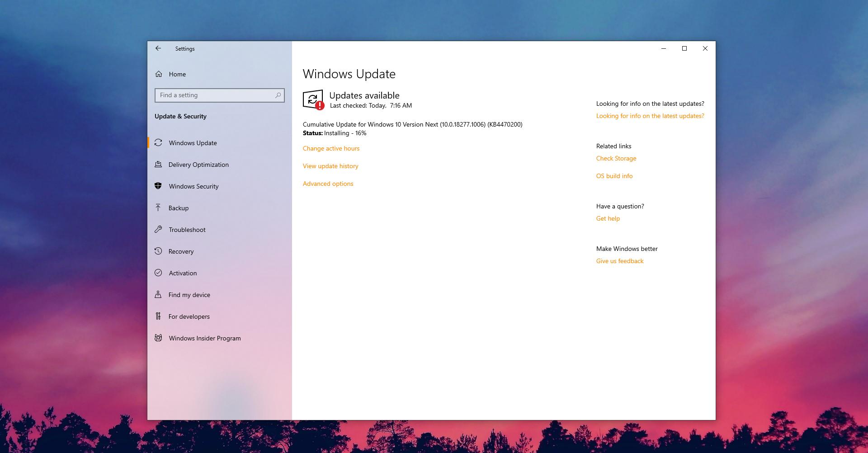Open OS build info link
This screenshot has width=868, height=453.
(614, 176)
